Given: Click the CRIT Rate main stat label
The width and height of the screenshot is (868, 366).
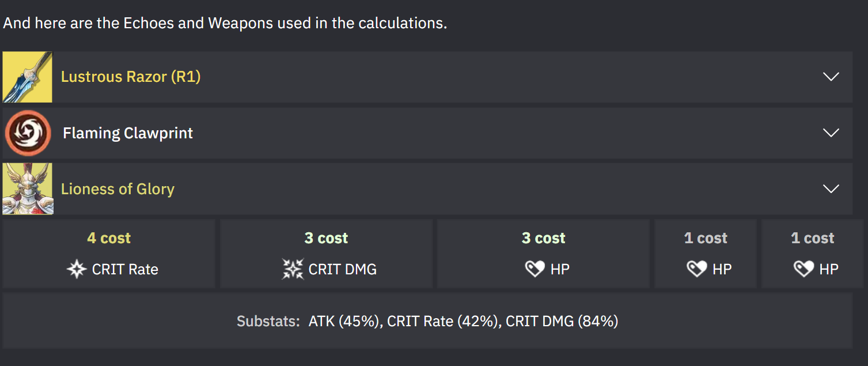Looking at the screenshot, I should [125, 269].
